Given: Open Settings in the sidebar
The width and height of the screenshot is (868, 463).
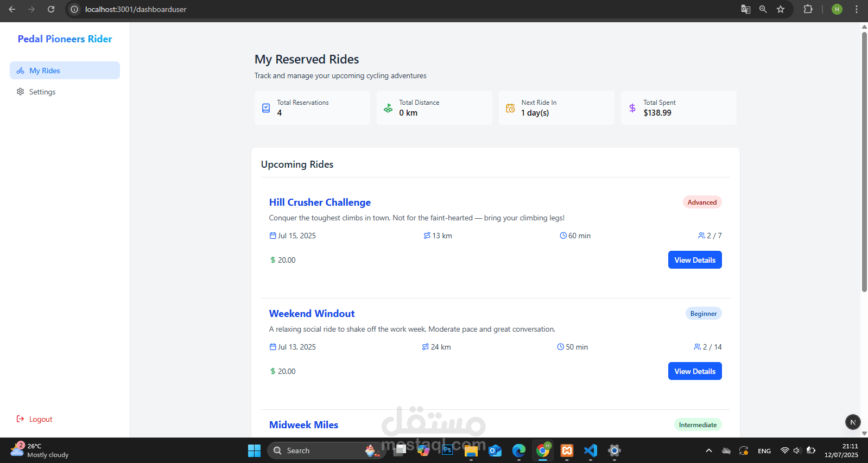Looking at the screenshot, I should pos(65,92).
